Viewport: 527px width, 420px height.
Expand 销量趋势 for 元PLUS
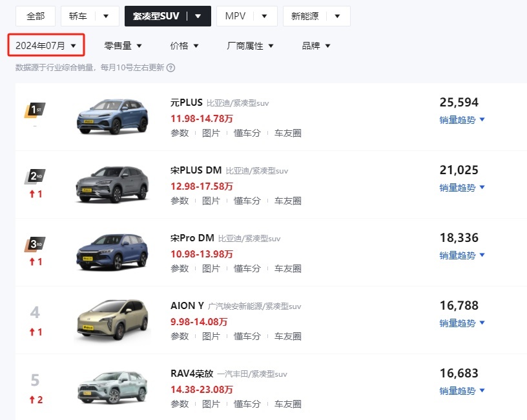tap(462, 120)
